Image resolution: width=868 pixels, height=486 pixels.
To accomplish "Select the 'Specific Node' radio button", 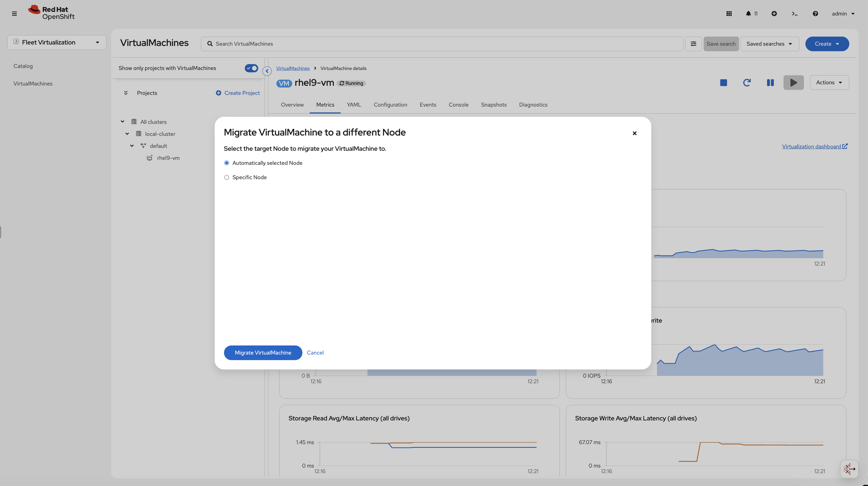I will (x=226, y=177).
